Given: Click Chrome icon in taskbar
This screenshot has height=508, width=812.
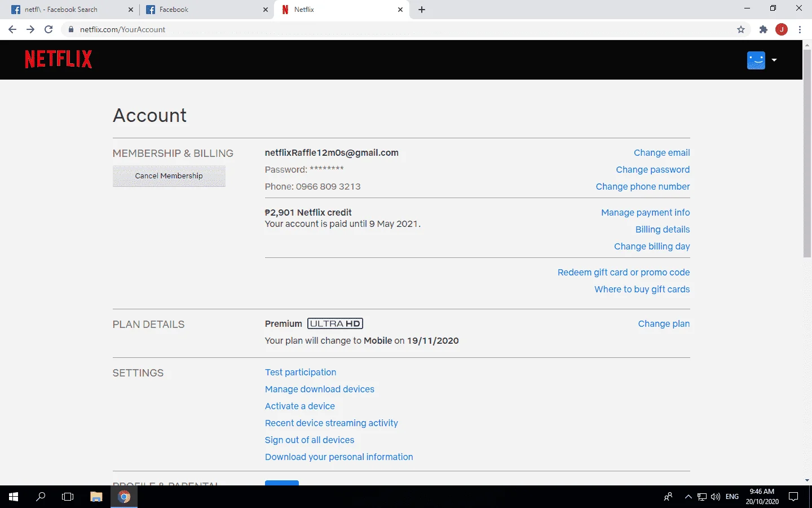Looking at the screenshot, I should point(124,497).
